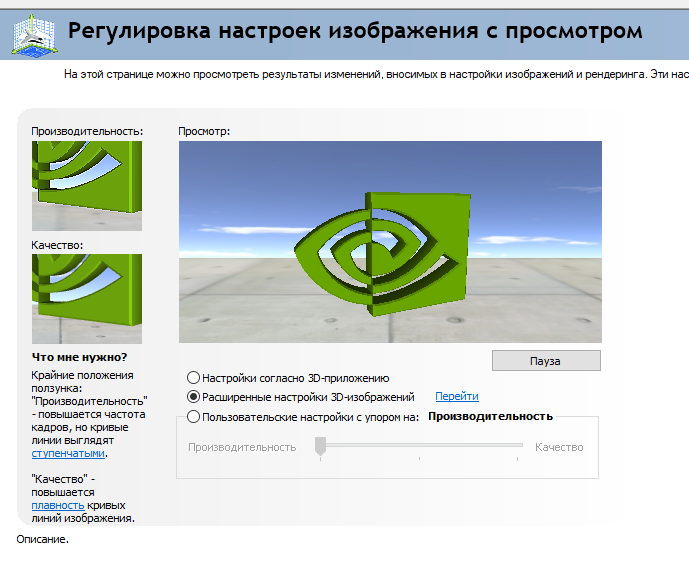This screenshot has width=689, height=567.
Task: Click the 3D settings page header icon
Action: (x=35, y=35)
